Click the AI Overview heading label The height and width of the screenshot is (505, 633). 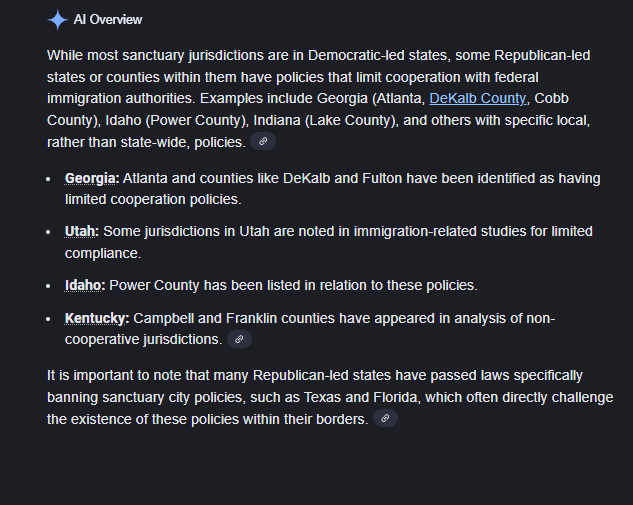pyautogui.click(x=108, y=20)
